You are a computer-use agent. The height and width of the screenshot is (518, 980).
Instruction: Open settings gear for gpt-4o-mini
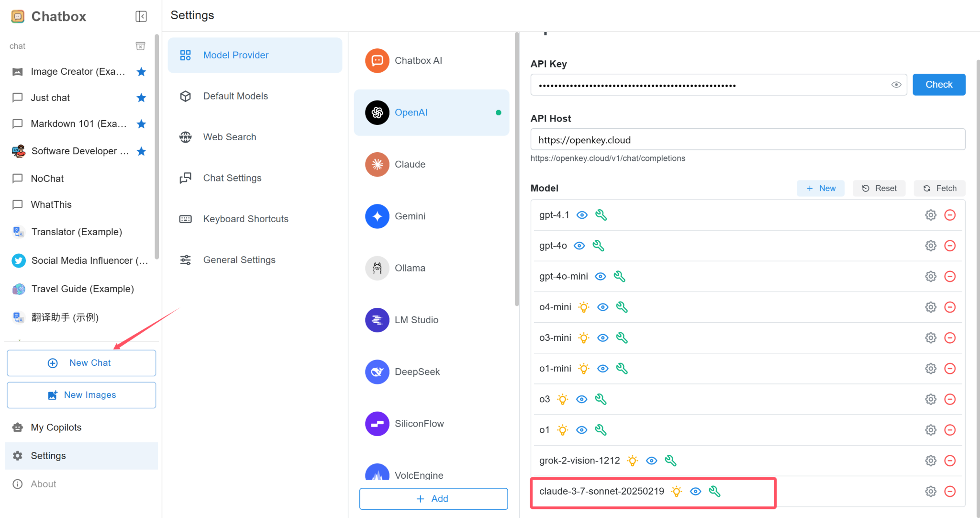click(931, 276)
